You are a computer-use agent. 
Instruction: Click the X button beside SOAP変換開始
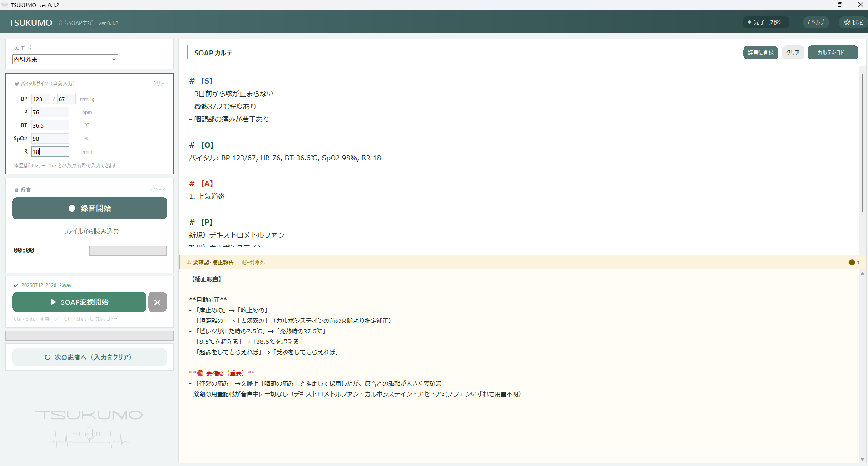click(157, 302)
